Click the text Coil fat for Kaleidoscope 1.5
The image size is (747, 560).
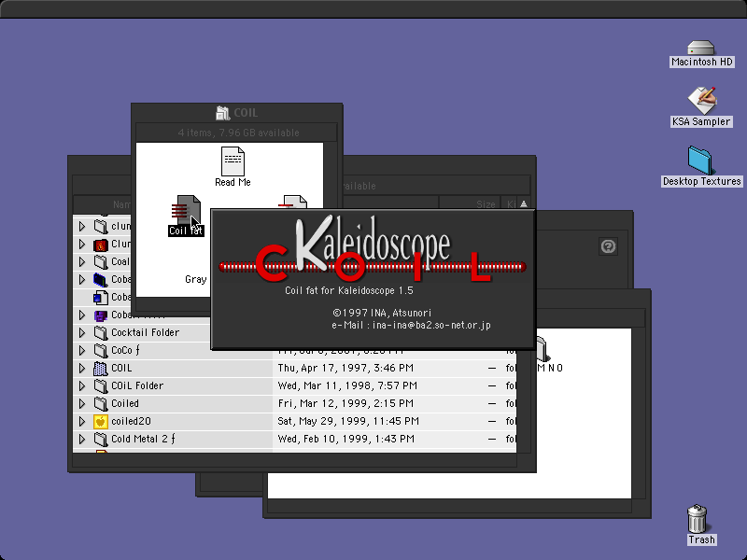pyautogui.click(x=348, y=290)
